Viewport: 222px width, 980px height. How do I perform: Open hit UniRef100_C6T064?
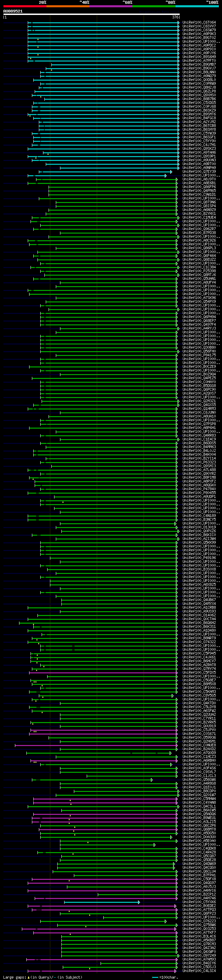pos(199,23)
